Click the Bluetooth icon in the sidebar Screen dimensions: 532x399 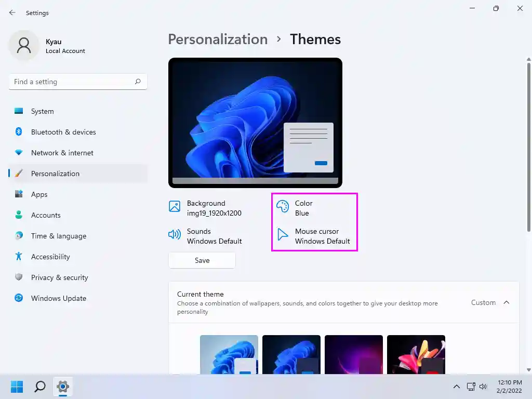[x=19, y=131]
